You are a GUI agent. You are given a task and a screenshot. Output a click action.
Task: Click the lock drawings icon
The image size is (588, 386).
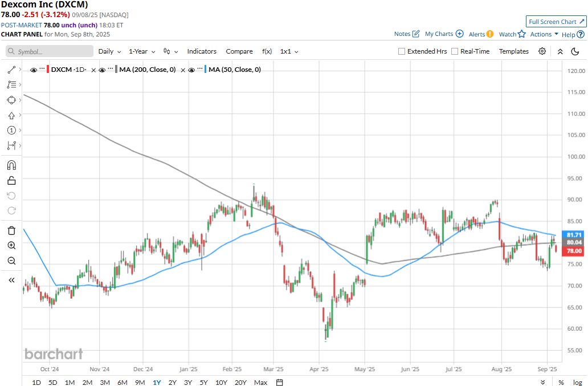pyautogui.click(x=11, y=181)
